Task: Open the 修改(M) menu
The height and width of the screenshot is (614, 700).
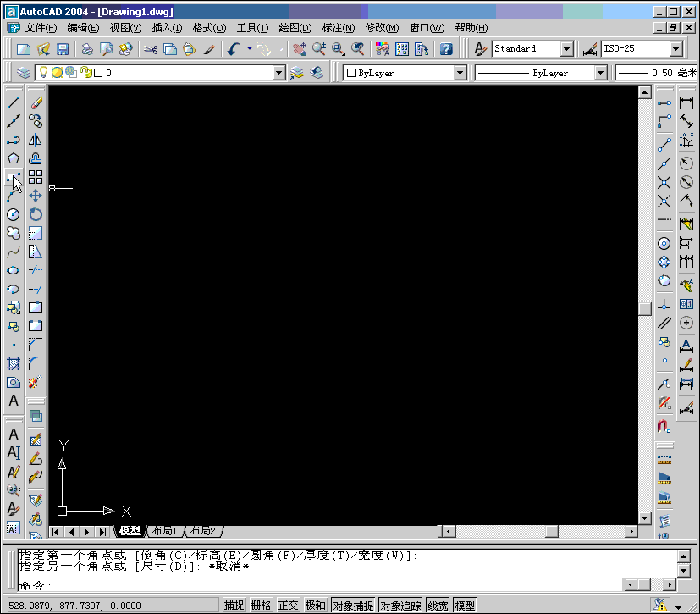Action: pyautogui.click(x=382, y=28)
